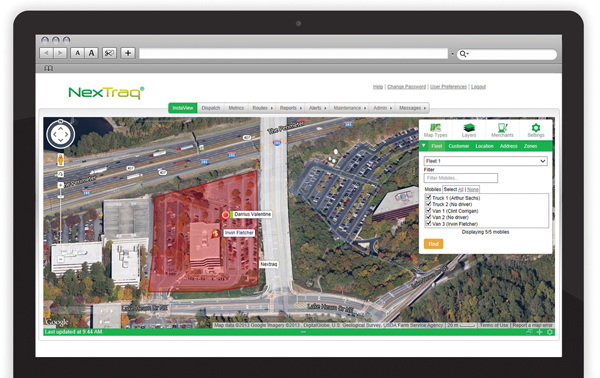
Task: Click the Change Password link
Action: click(x=406, y=87)
